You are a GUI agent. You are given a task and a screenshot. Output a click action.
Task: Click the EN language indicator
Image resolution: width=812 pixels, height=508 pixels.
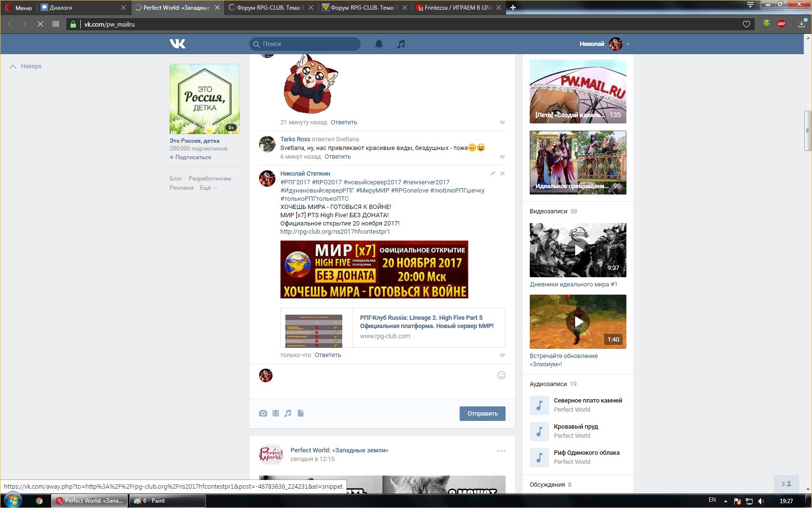click(712, 500)
